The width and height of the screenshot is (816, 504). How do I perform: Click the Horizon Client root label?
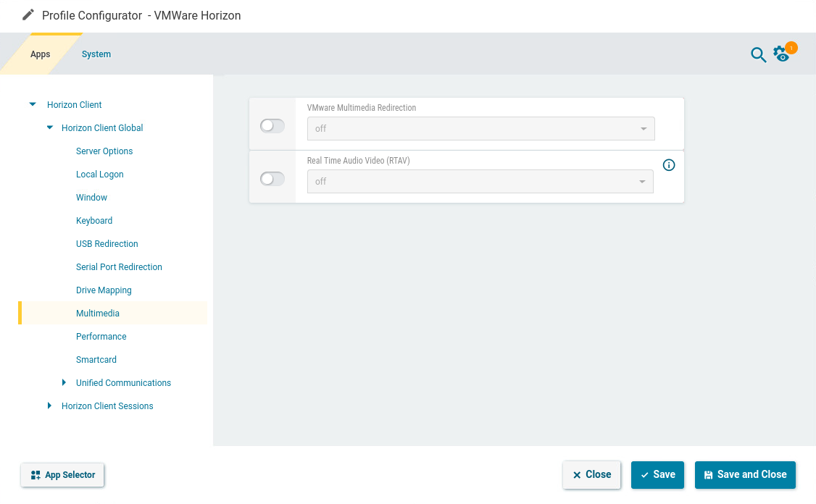point(75,104)
